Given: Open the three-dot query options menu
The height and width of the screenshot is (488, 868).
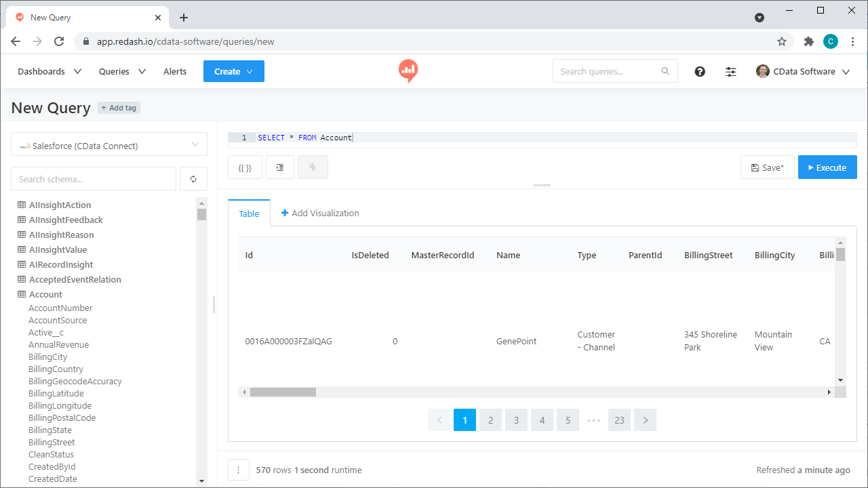Looking at the screenshot, I should [x=238, y=470].
